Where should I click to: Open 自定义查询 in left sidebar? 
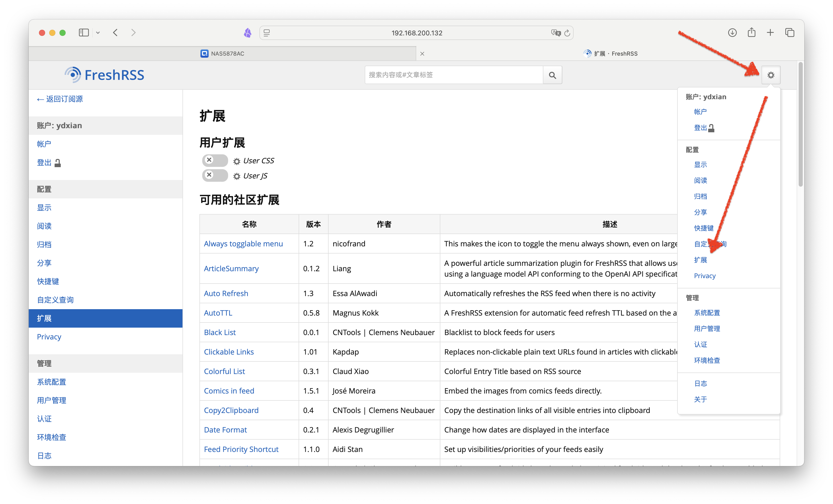click(x=55, y=300)
